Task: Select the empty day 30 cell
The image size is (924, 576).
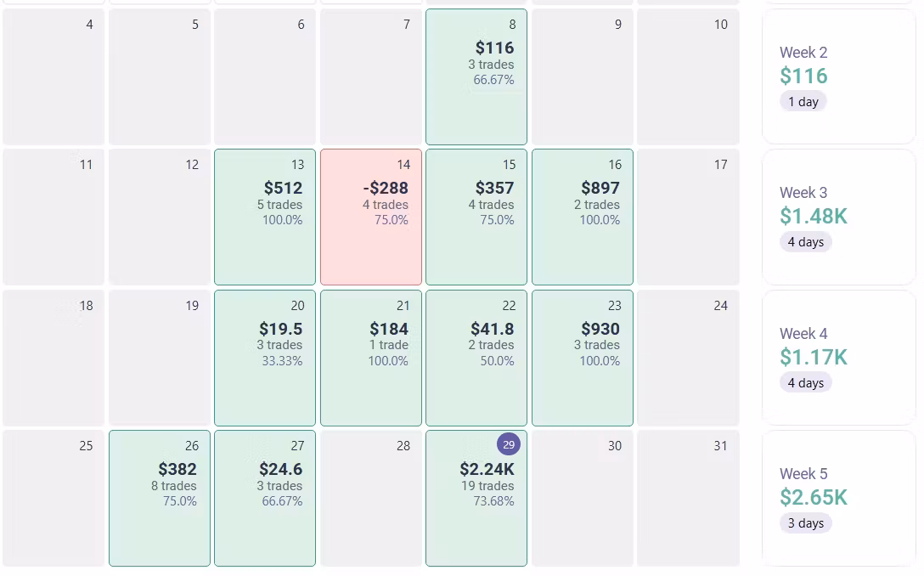Action: [x=583, y=498]
